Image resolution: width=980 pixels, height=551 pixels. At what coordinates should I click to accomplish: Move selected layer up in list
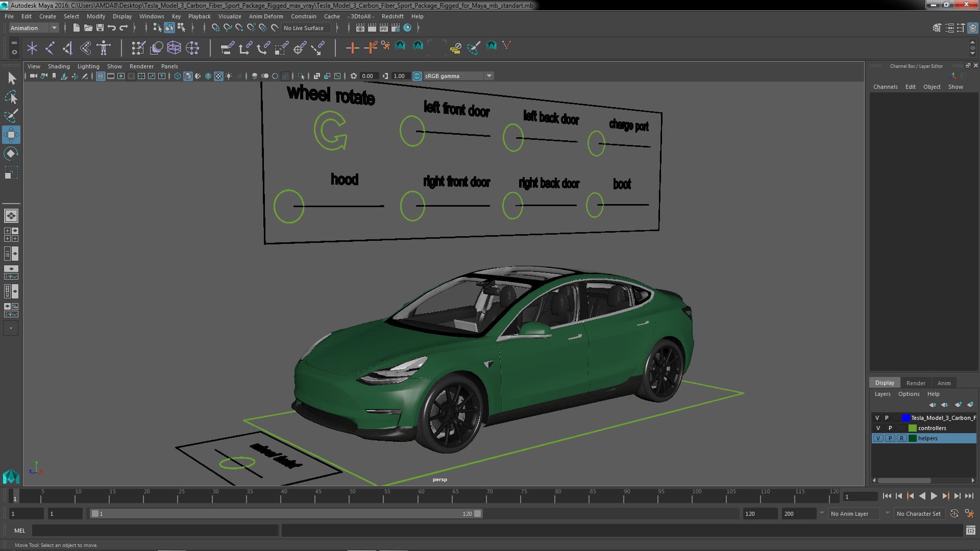(x=933, y=405)
